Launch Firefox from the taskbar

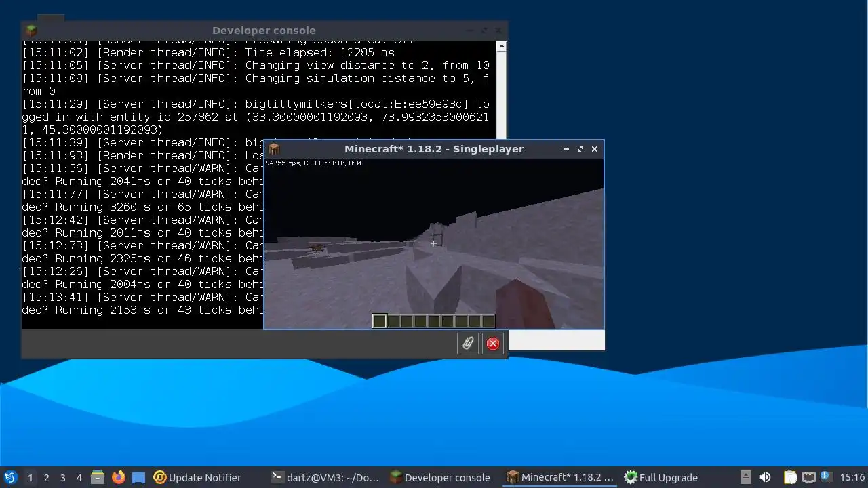click(118, 477)
